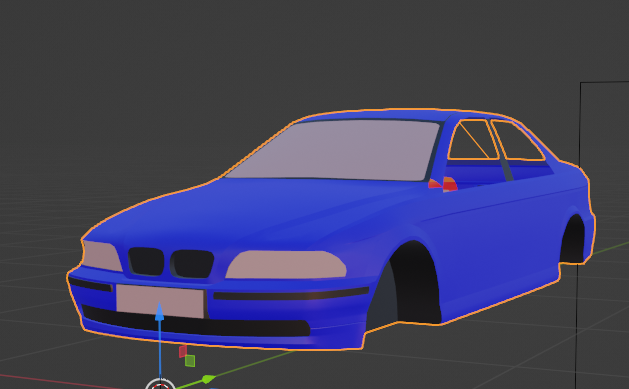Viewport: 629px width, 389px height.
Task: Click the green Y-axis move gizmo arrow
Action: click(x=209, y=379)
